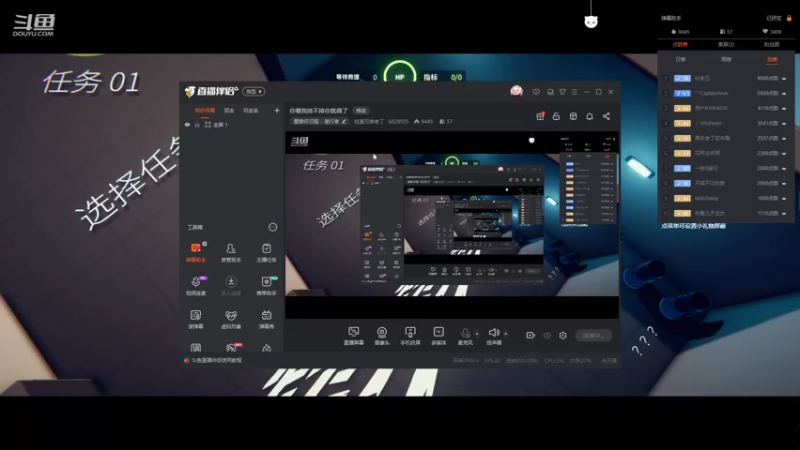Open the 主播任务 tool icon
The width and height of the screenshot is (800, 450).
(266, 252)
